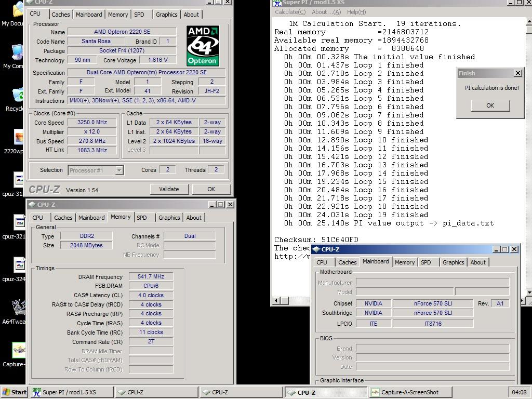Click the HT Link value 1083.3 MHz
This screenshot has height=399, width=532.
coord(92,150)
